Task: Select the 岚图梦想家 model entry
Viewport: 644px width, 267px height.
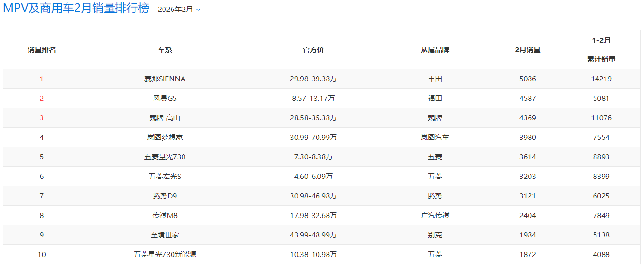Action: coord(165,138)
